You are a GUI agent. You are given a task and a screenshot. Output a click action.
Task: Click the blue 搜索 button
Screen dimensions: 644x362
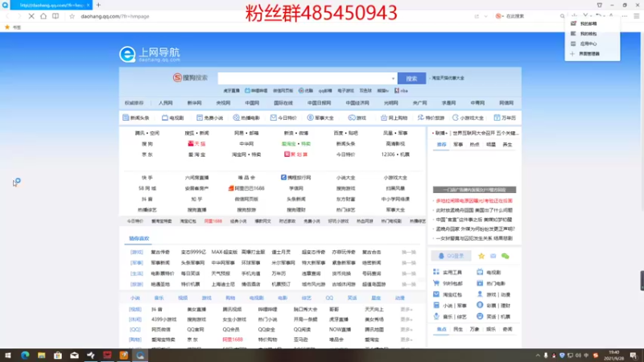[411, 78]
